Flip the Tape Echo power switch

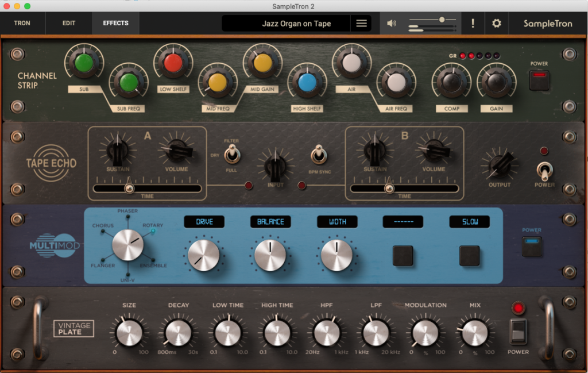544,170
